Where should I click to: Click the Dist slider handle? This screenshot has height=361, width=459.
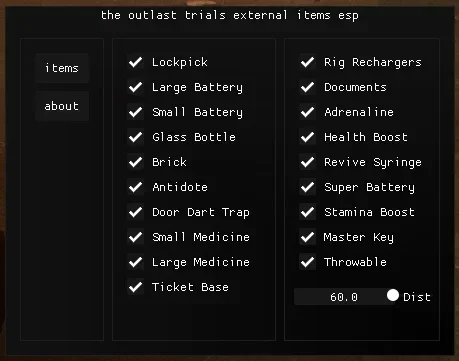[393, 295]
